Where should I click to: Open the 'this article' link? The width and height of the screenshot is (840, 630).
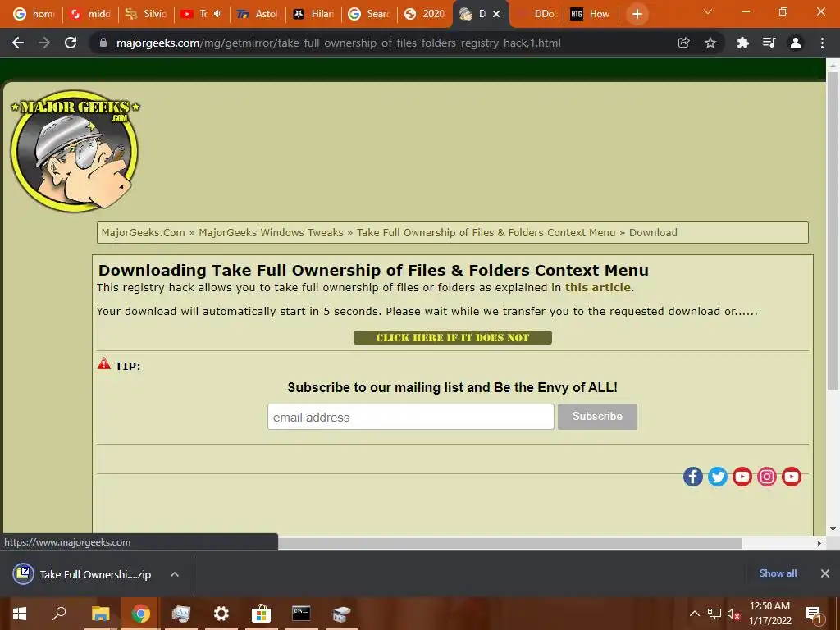[598, 287]
